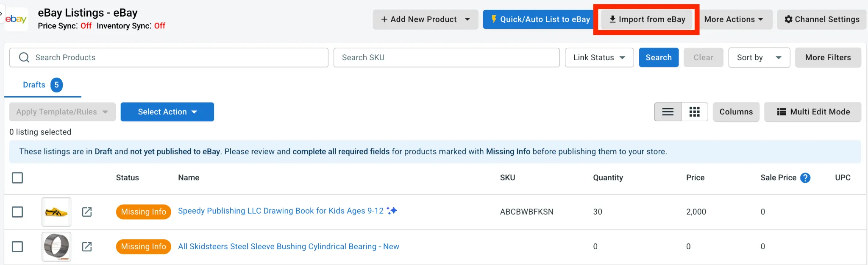Screen dimensions: 868x265
Task: Expand the Sort by dropdown
Action: click(x=759, y=58)
